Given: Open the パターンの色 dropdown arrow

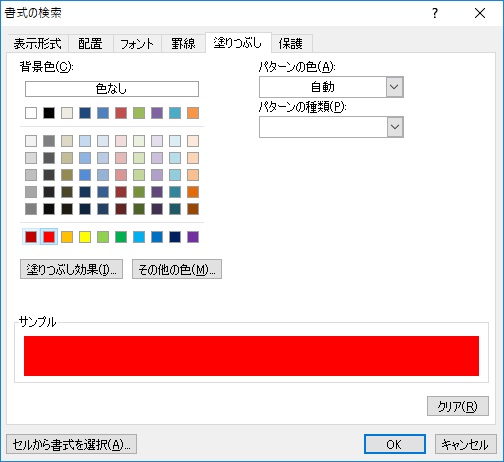Looking at the screenshot, I should 395,87.
